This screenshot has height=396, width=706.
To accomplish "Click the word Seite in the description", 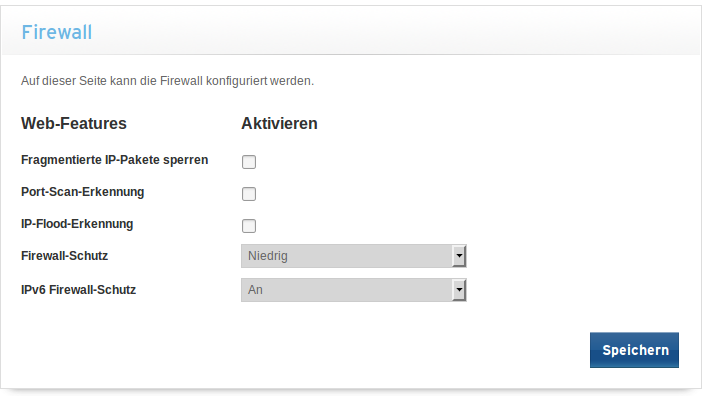I will click(94, 81).
